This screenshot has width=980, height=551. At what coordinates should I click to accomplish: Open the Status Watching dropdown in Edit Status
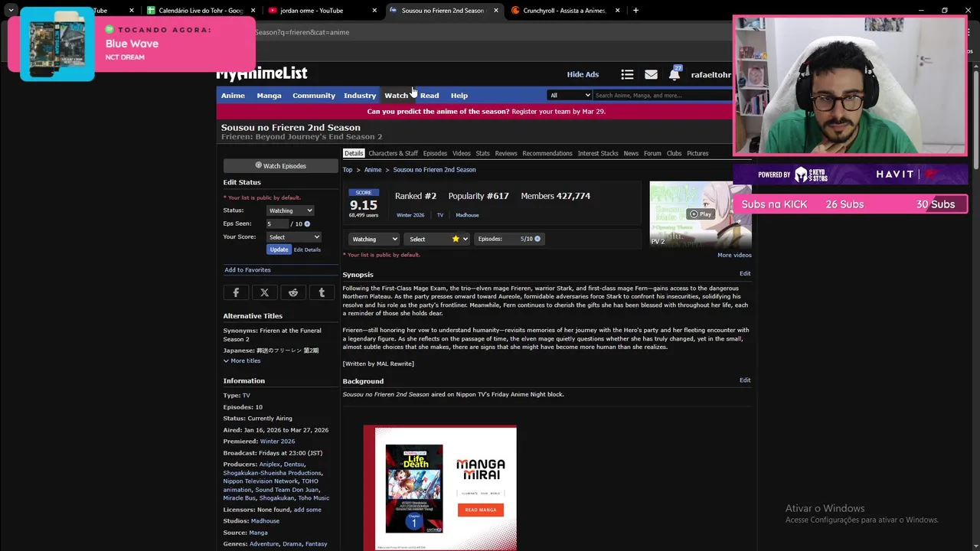pyautogui.click(x=290, y=210)
